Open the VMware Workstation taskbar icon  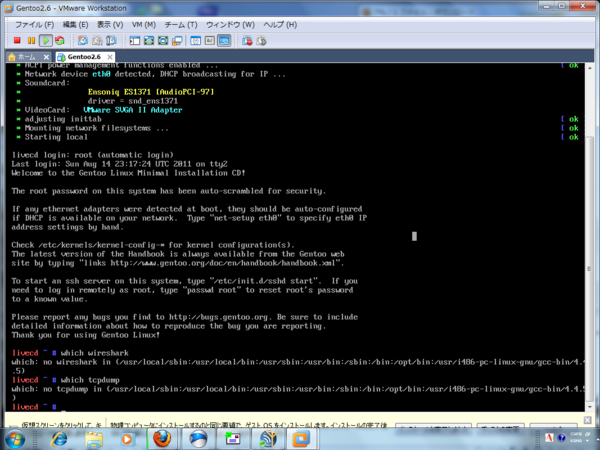pyautogui.click(x=301, y=439)
